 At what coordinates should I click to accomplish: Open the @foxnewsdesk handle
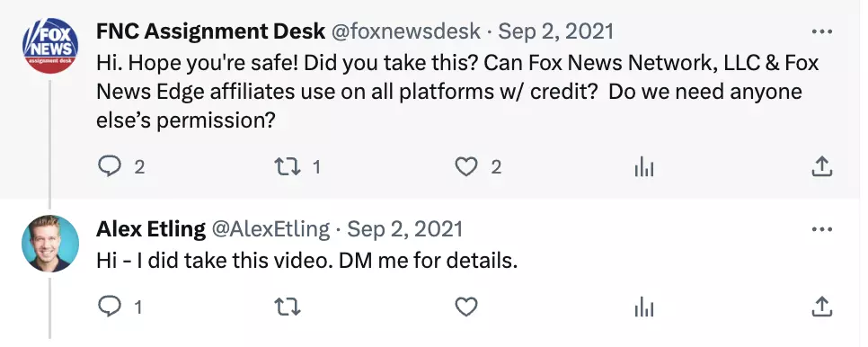(406, 31)
